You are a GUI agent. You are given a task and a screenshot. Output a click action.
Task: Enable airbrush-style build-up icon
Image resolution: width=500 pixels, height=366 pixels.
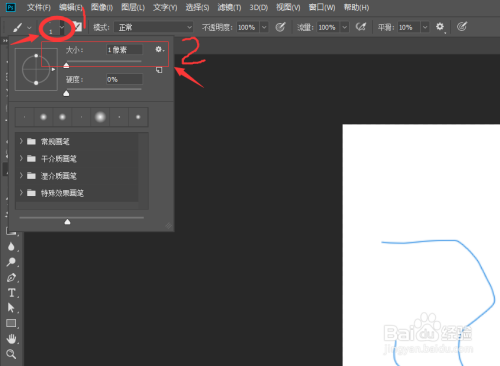tap(361, 27)
